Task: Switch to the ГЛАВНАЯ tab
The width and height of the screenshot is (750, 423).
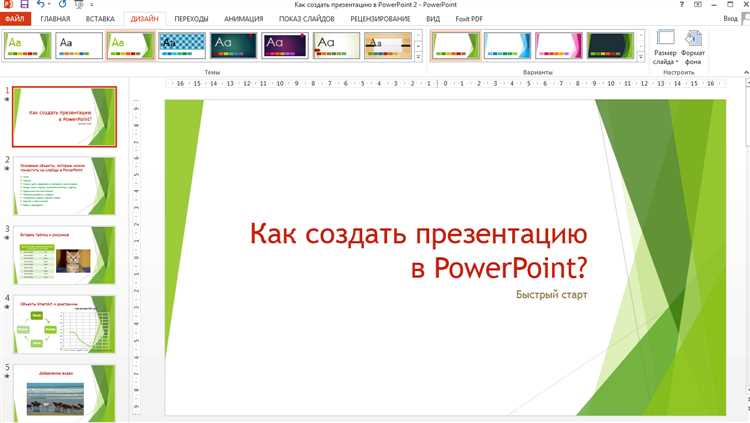Action: click(55, 19)
